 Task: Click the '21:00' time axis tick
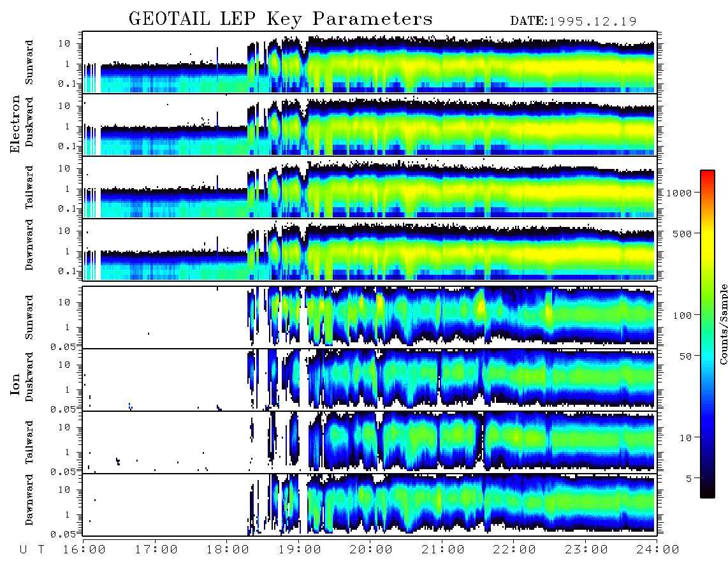(443, 550)
